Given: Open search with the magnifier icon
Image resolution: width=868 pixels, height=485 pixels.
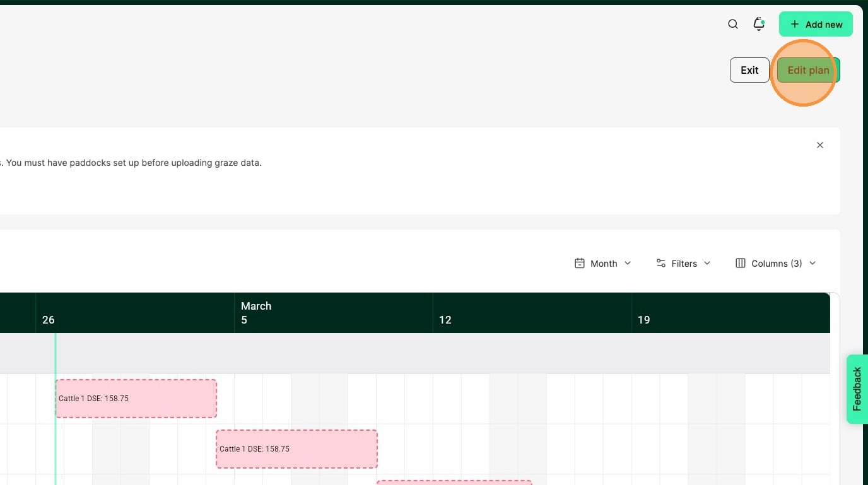Looking at the screenshot, I should [733, 24].
